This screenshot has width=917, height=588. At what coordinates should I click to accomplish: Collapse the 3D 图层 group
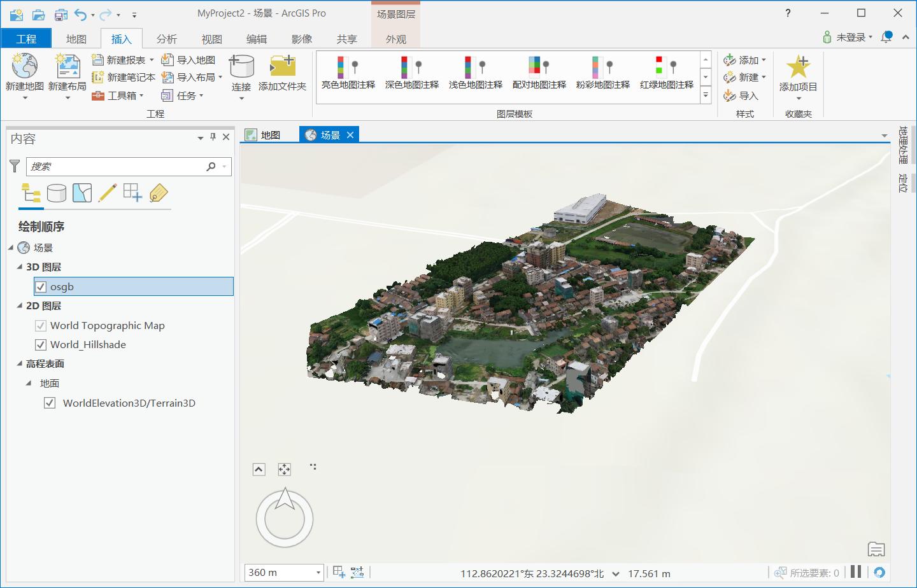pyautogui.click(x=20, y=267)
